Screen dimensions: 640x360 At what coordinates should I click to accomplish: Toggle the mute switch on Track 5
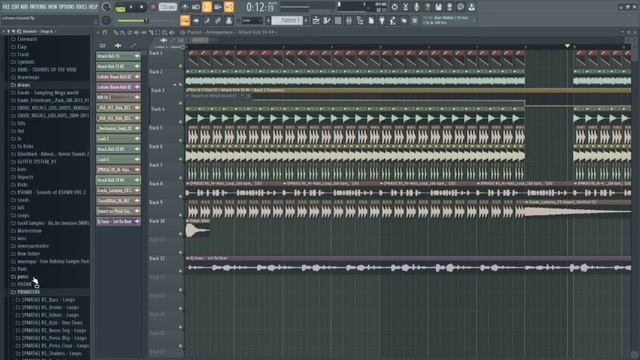tap(180, 140)
